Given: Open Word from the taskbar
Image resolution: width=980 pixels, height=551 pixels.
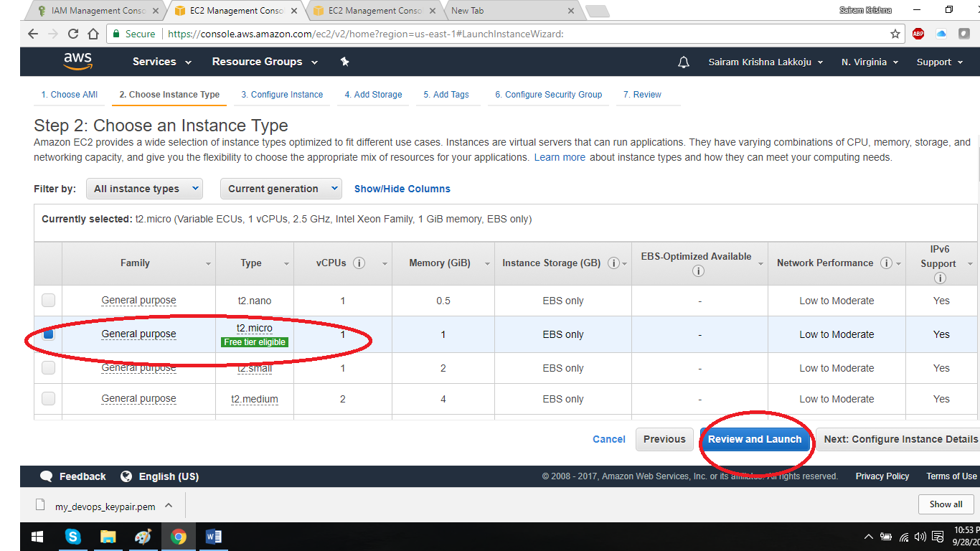Looking at the screenshot, I should tap(213, 537).
